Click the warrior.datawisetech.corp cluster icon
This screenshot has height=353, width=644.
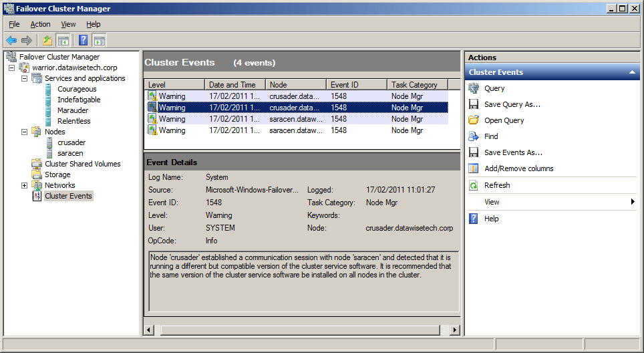[x=24, y=68]
